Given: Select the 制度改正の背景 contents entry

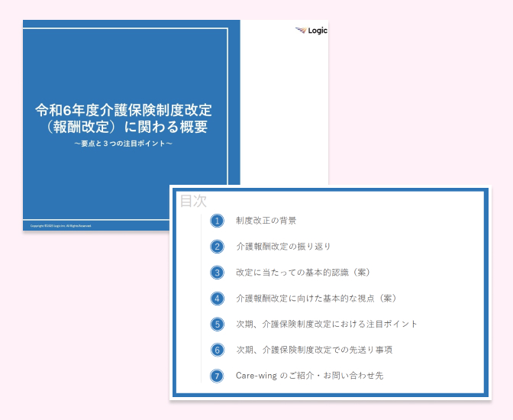Looking at the screenshot, I should [x=266, y=221].
